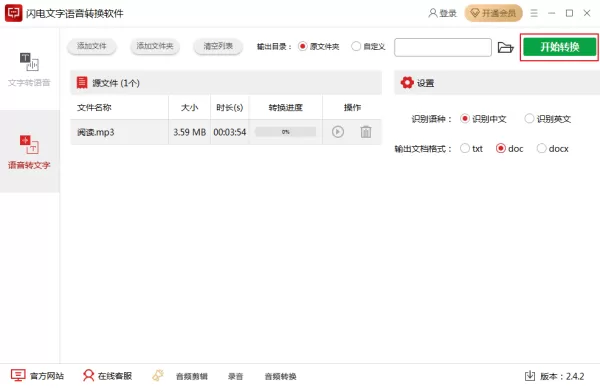Delete 阅读.mp3 with the trash icon

[x=366, y=132]
